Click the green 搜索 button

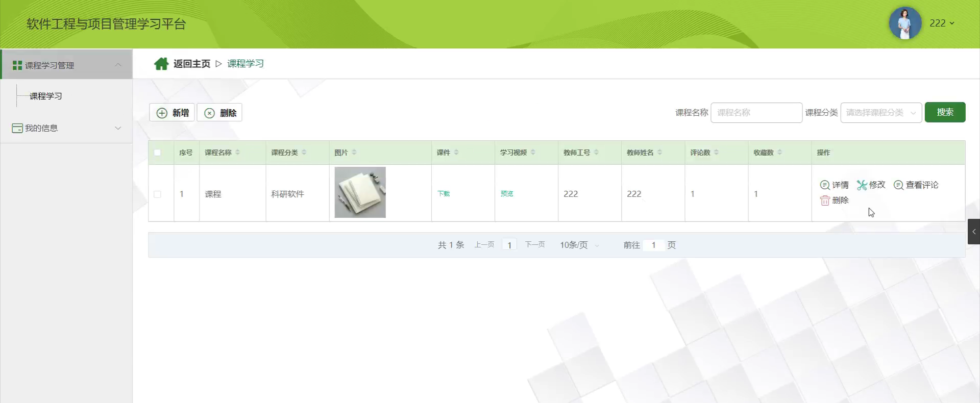(x=945, y=112)
